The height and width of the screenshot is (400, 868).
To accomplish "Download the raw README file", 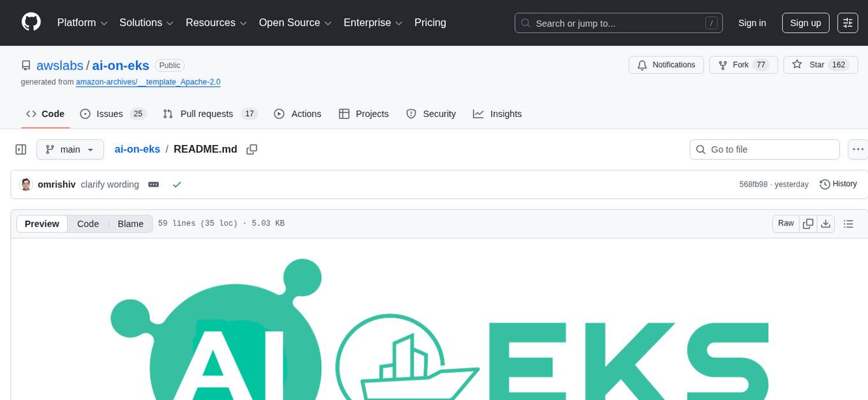I will [826, 224].
